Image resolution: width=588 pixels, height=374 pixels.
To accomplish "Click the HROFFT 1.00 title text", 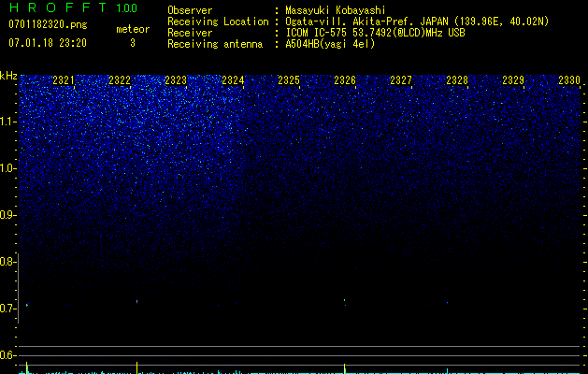I will click(73, 7).
